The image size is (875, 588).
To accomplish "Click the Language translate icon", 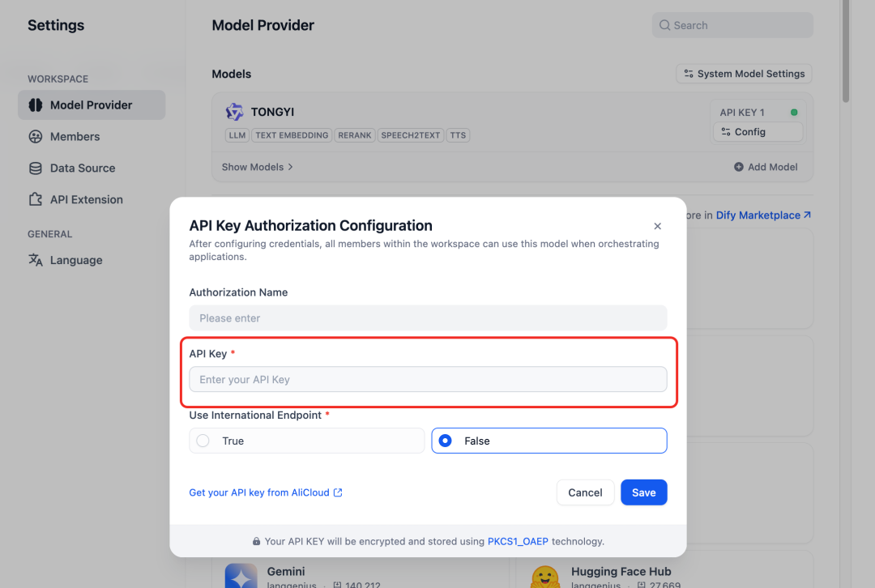I will (36, 261).
